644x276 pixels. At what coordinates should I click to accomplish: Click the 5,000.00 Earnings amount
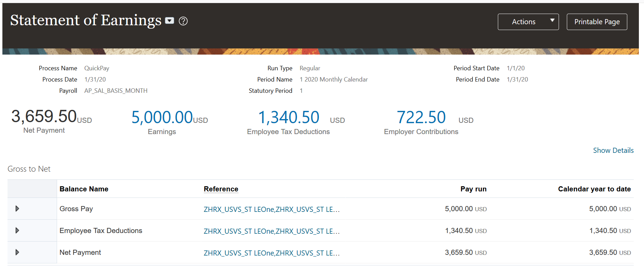click(x=162, y=117)
